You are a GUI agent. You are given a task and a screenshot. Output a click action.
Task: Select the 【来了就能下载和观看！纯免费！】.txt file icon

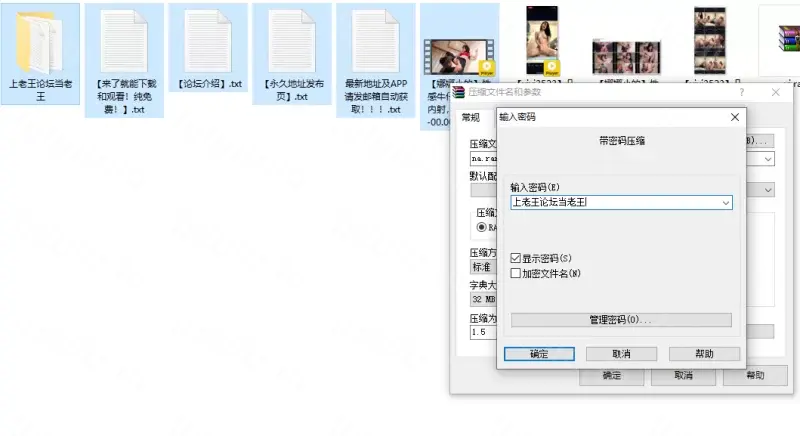point(124,41)
